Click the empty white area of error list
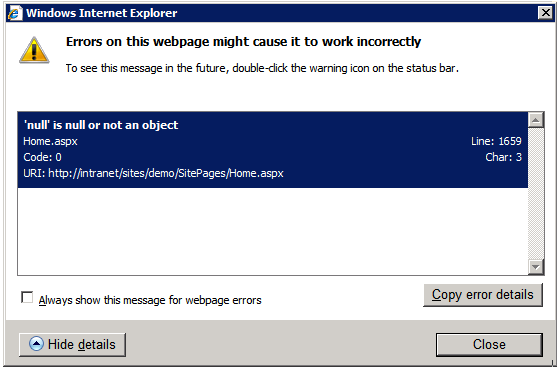 click(x=273, y=231)
